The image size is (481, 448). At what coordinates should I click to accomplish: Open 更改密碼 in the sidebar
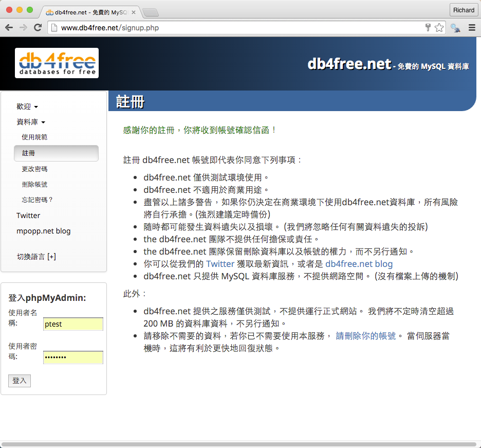pyautogui.click(x=34, y=169)
